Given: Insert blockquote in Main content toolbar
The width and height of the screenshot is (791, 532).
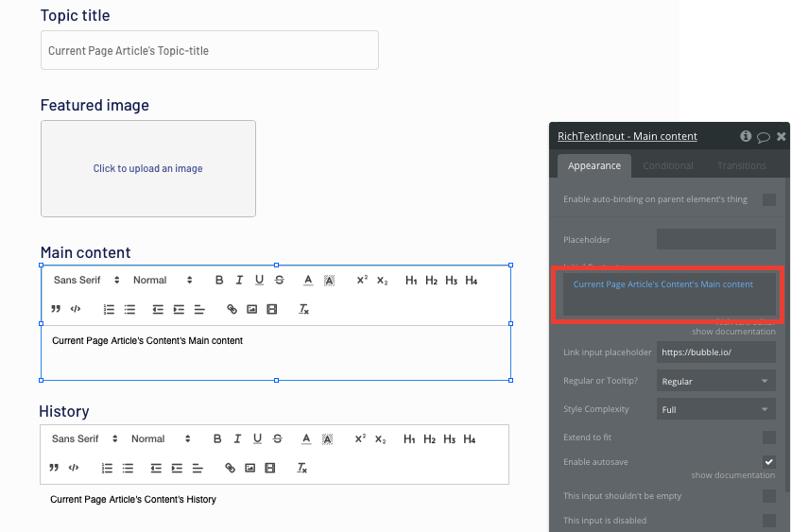Looking at the screenshot, I should click(56, 309).
